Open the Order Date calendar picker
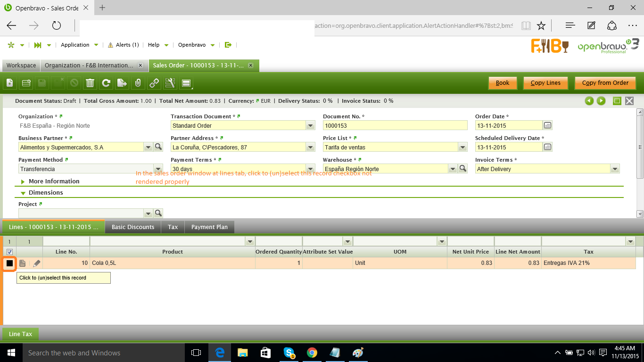 pyautogui.click(x=547, y=125)
